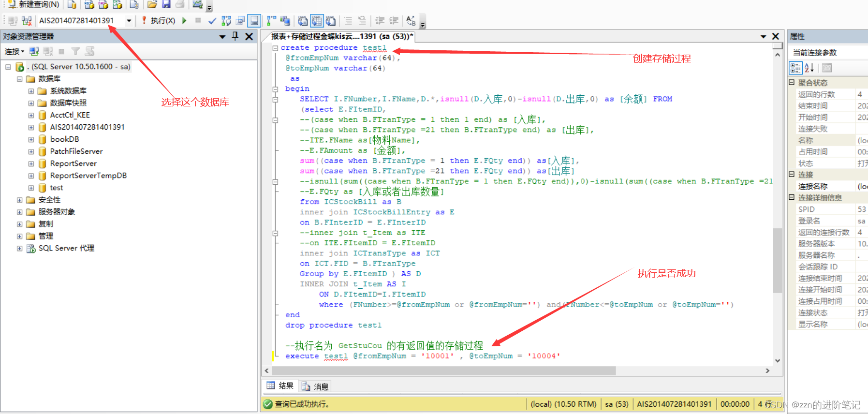Click the 执行(X) execute button
This screenshot has height=414, width=868.
pos(159,20)
